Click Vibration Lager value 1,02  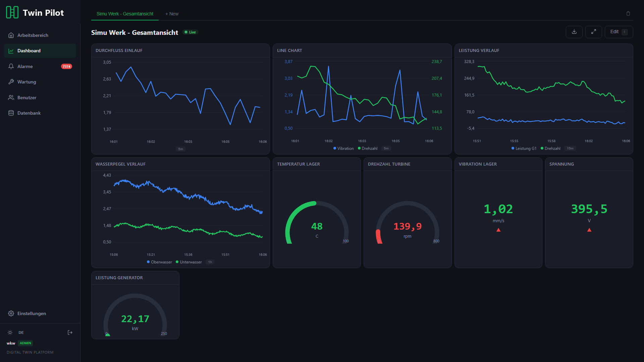pos(498,209)
